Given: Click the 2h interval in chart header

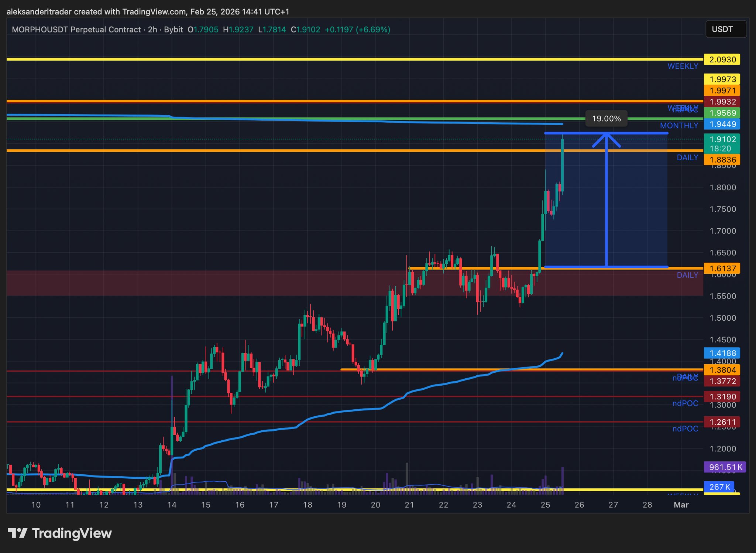Looking at the screenshot, I should [x=152, y=30].
